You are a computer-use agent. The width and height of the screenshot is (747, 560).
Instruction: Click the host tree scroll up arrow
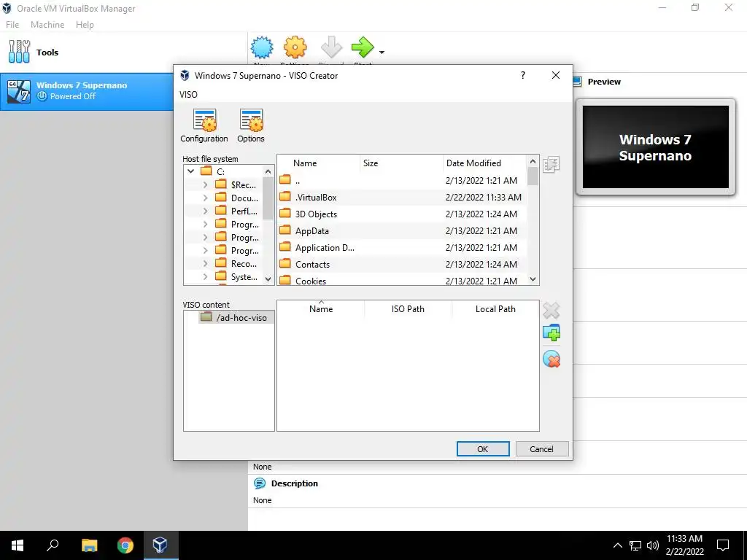(268, 171)
